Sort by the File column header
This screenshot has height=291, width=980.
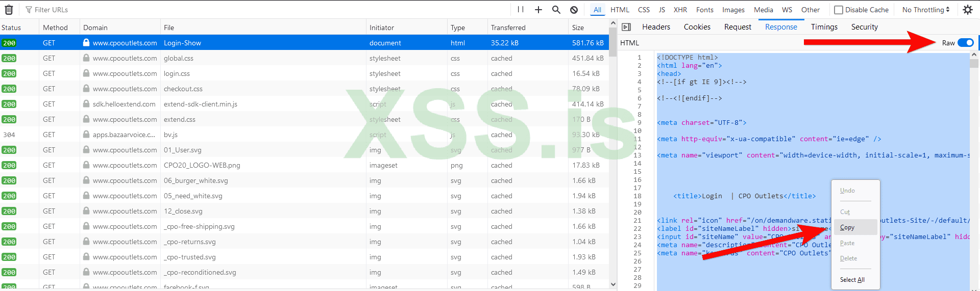click(x=263, y=28)
